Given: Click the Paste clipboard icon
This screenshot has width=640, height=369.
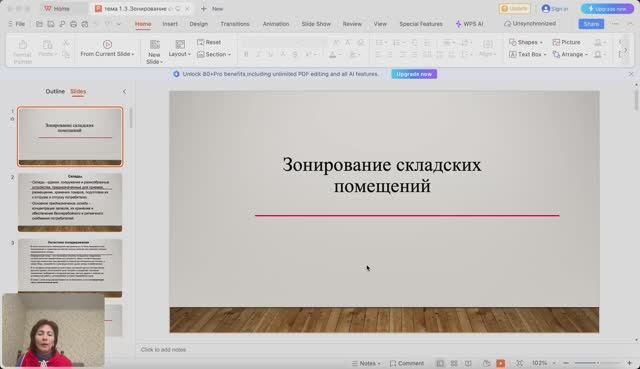Looking at the screenshot, I should [47, 44].
